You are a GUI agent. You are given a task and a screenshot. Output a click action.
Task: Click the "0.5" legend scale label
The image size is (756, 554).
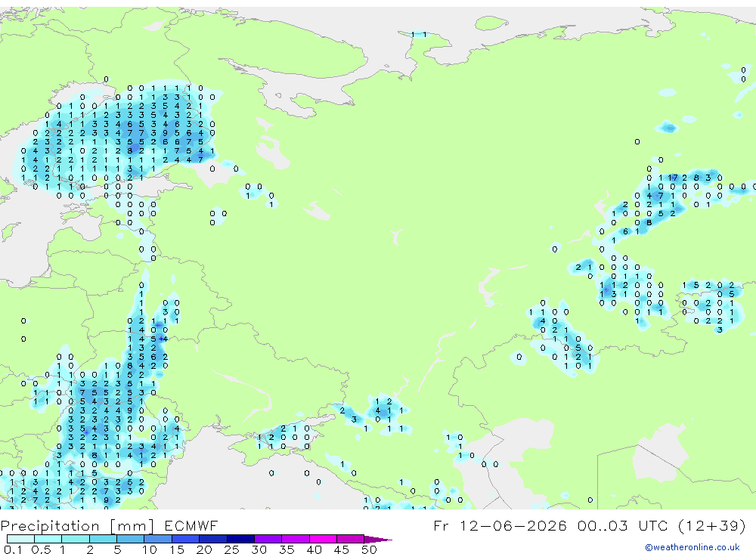pyautogui.click(x=41, y=549)
